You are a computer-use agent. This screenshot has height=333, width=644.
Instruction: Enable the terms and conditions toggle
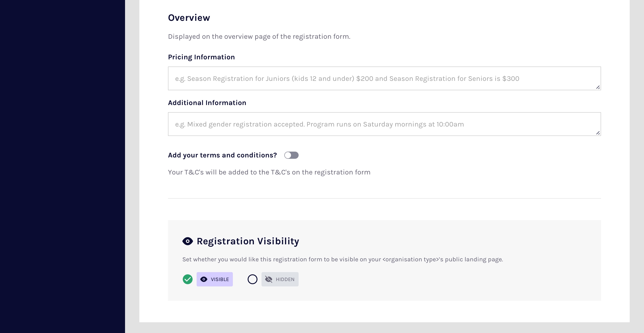coord(291,155)
